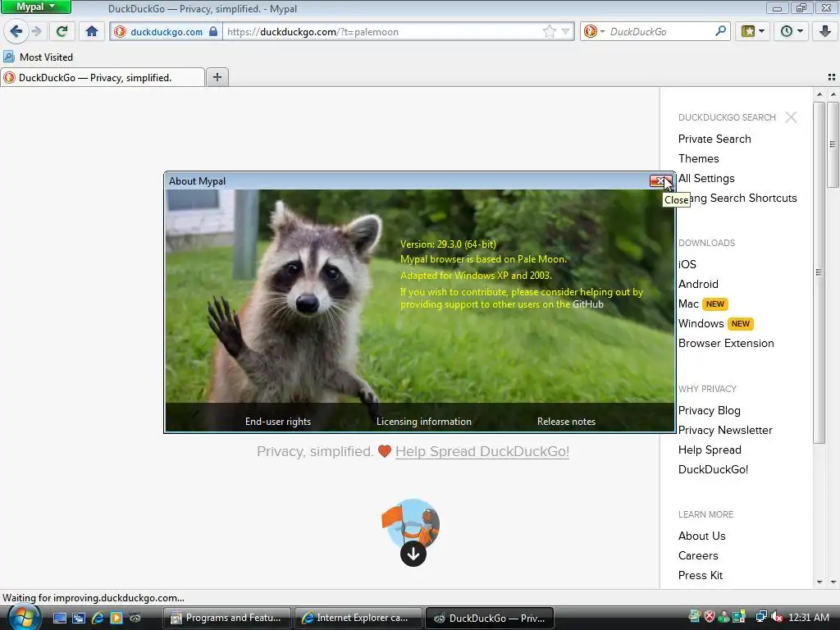Open Browser Extension link

click(726, 344)
